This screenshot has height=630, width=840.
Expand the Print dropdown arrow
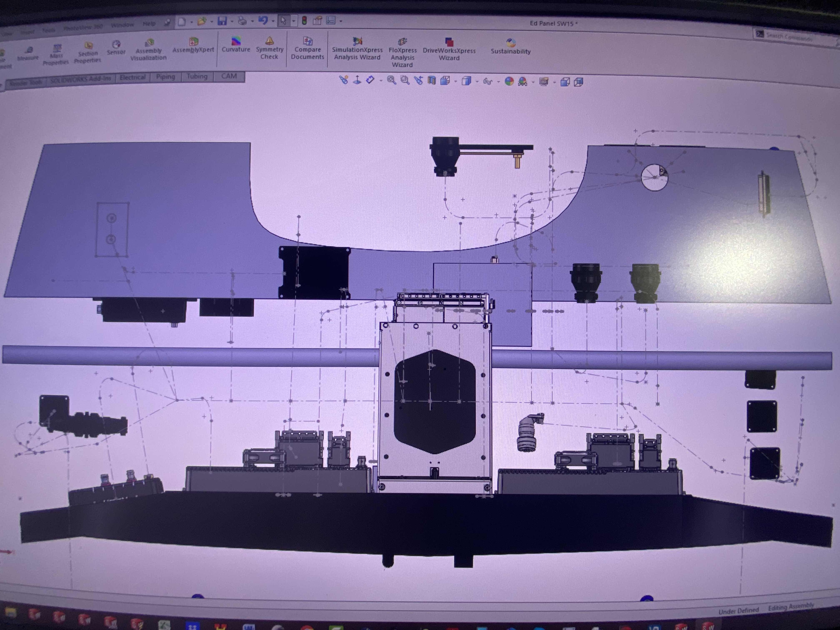(x=252, y=21)
